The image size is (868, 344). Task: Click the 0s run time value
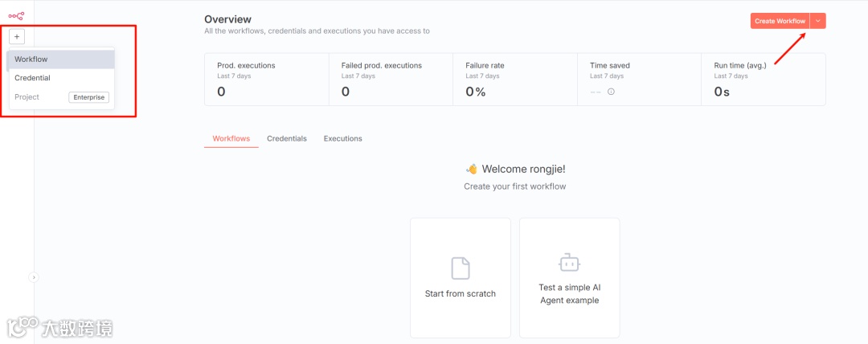coord(722,92)
